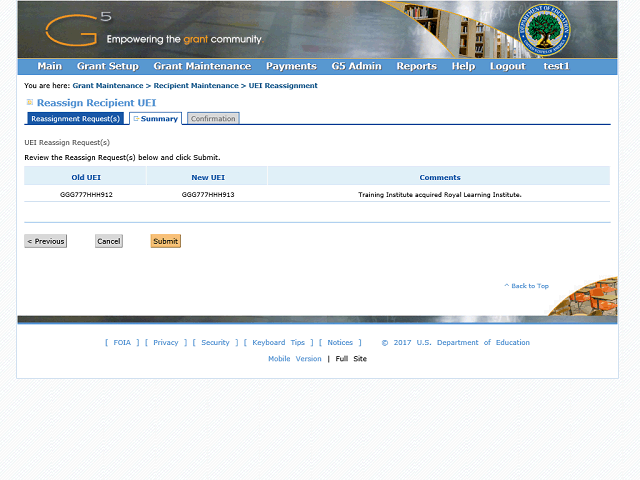This screenshot has height=480, width=640.
Task: Switch to Mobile Version
Action: pyautogui.click(x=295, y=359)
